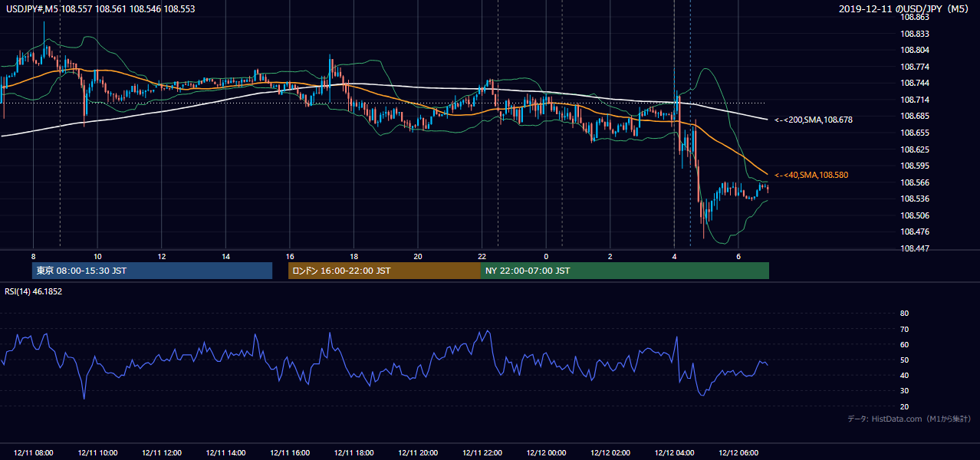
Task: Click the 108.566 price axis label
Action: click(916, 182)
